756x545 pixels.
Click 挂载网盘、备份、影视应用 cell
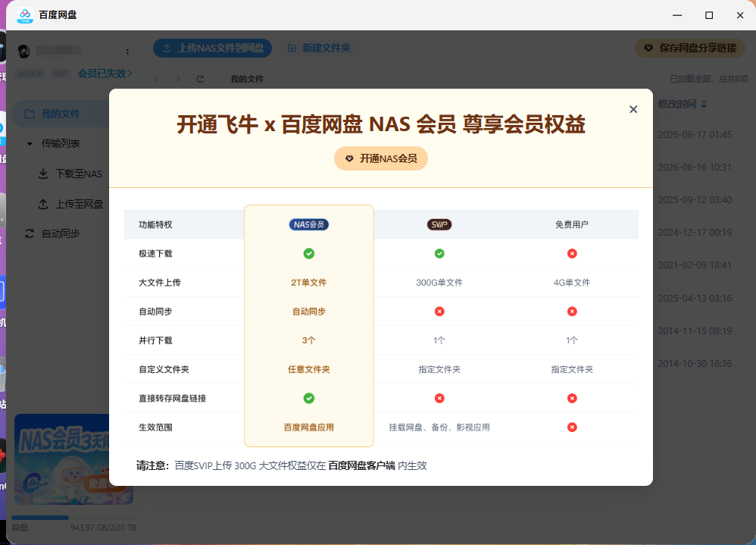point(439,427)
